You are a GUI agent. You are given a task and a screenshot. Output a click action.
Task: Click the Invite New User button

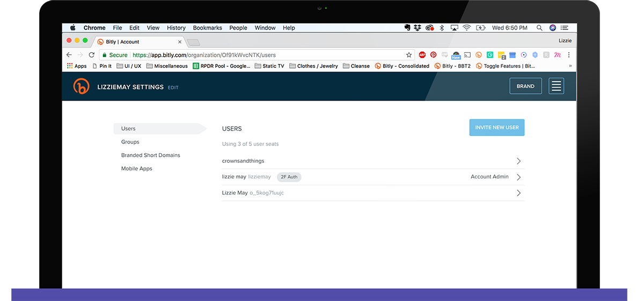[497, 127]
